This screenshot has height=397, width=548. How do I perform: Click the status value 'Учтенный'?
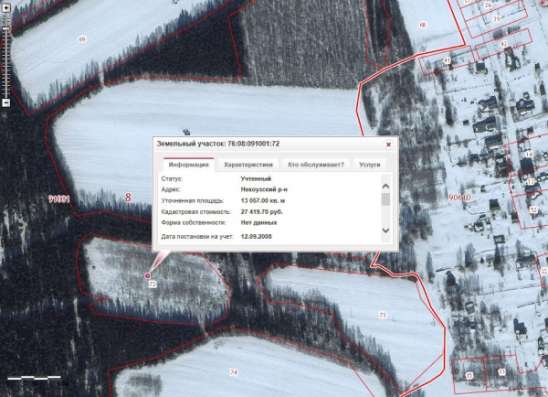coord(256,179)
